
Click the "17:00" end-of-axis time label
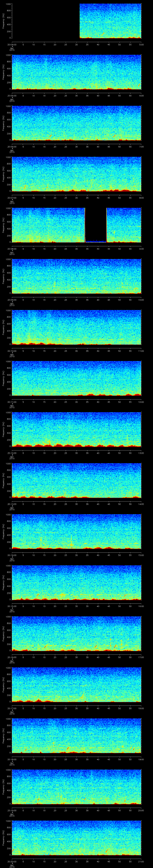[141, 657]
